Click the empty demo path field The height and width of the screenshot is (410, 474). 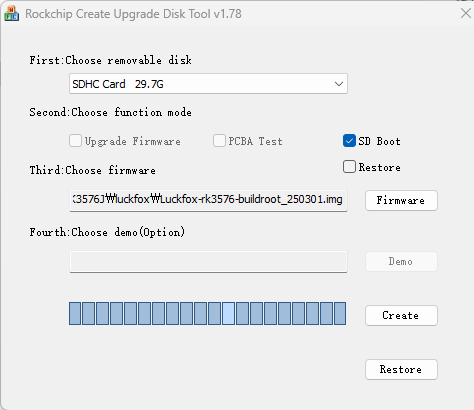click(208, 262)
